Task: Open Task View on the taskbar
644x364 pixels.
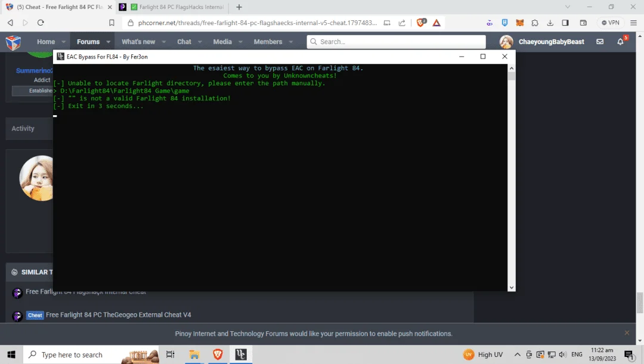Action: (x=170, y=354)
